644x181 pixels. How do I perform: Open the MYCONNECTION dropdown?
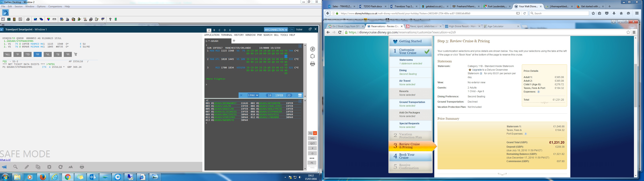point(276,30)
